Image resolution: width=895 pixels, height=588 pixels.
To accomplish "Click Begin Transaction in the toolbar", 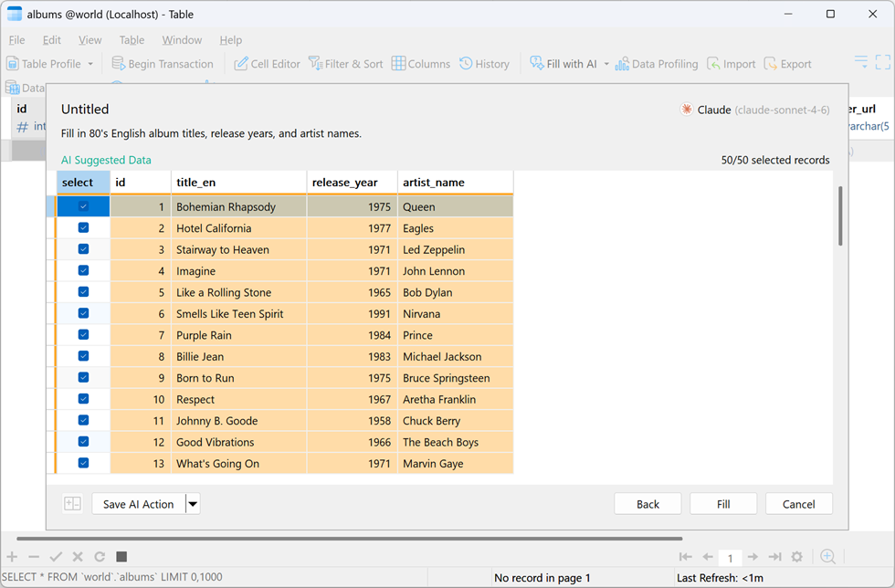I will coord(163,64).
